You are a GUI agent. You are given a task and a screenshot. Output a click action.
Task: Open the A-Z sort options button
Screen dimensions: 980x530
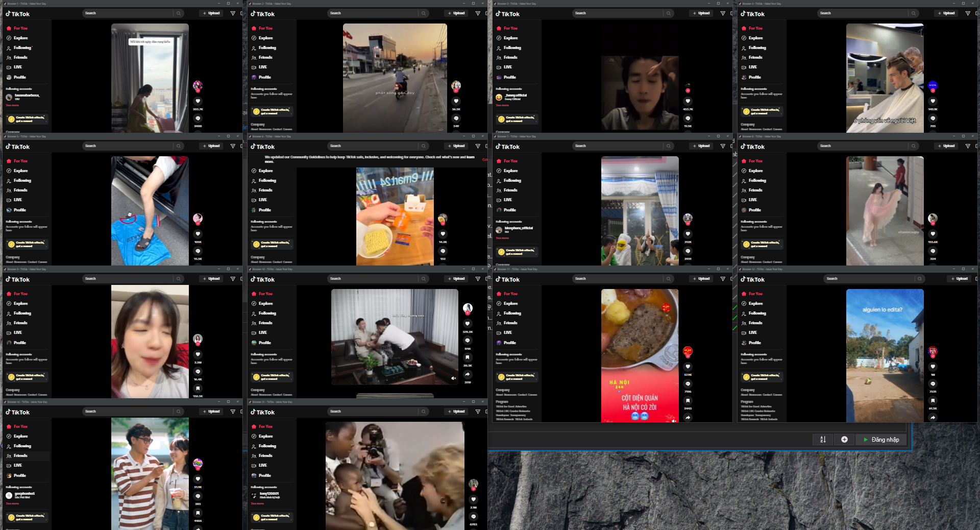coord(823,440)
